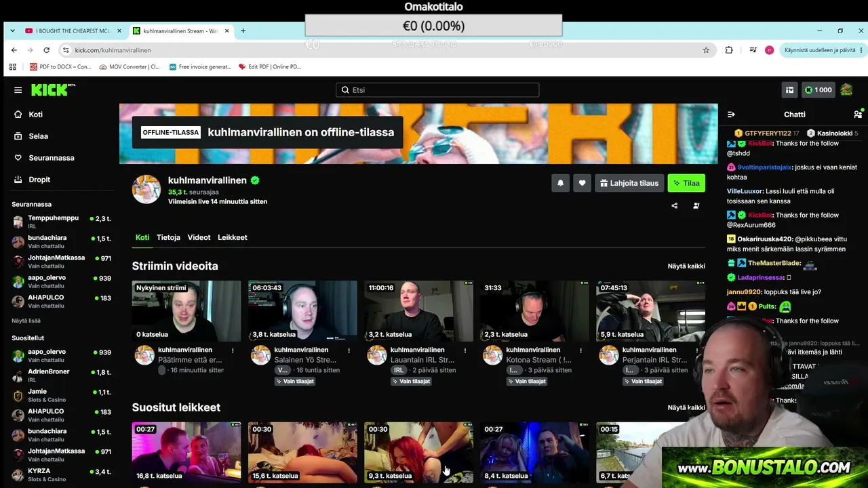Viewport: 868px width, 488px height.
Task: Open a new browser tab
Action: point(243,30)
